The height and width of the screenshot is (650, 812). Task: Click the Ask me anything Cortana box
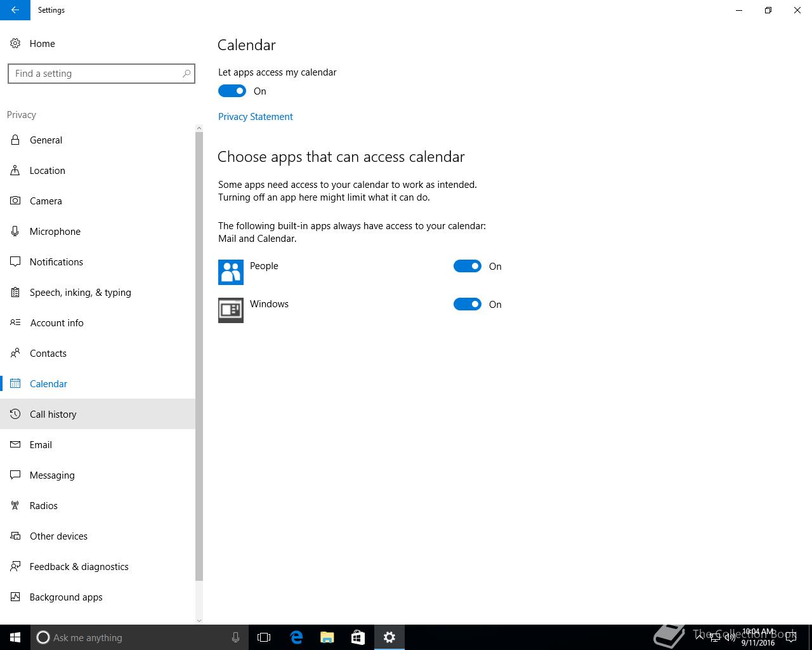(x=140, y=637)
